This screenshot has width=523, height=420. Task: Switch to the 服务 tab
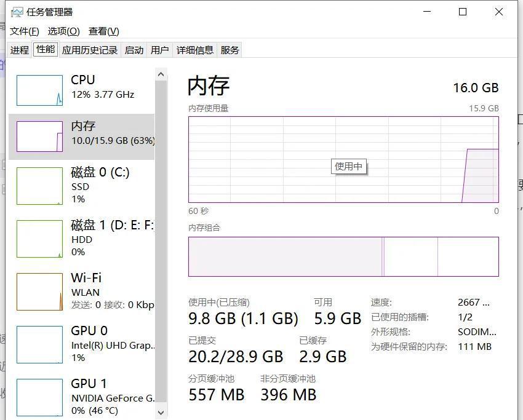point(230,50)
